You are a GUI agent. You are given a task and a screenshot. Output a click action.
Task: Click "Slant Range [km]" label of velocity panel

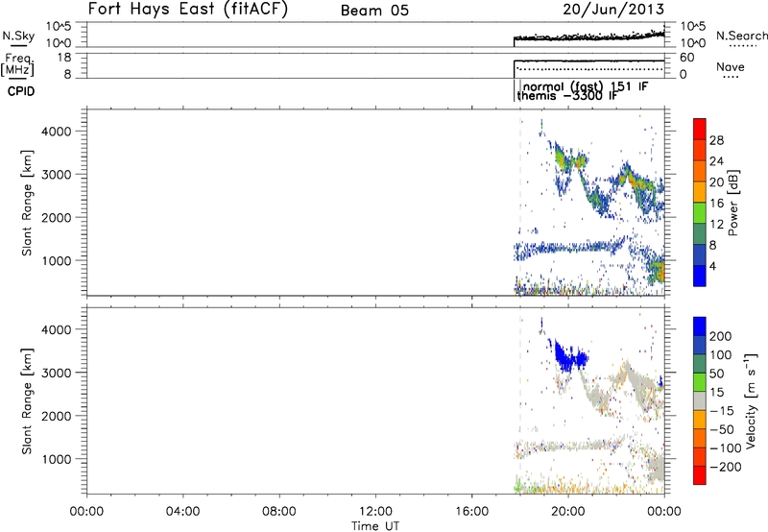27,401
